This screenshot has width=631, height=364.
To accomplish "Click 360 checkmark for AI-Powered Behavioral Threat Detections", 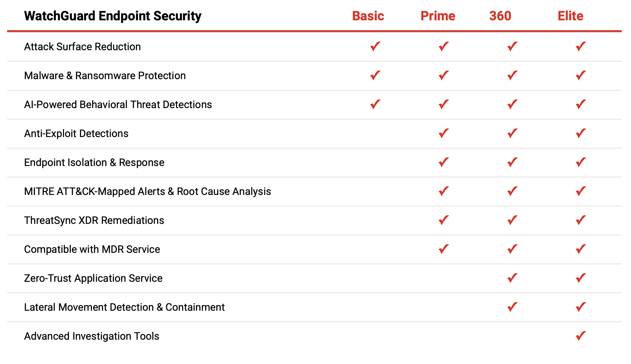I will [x=512, y=104].
